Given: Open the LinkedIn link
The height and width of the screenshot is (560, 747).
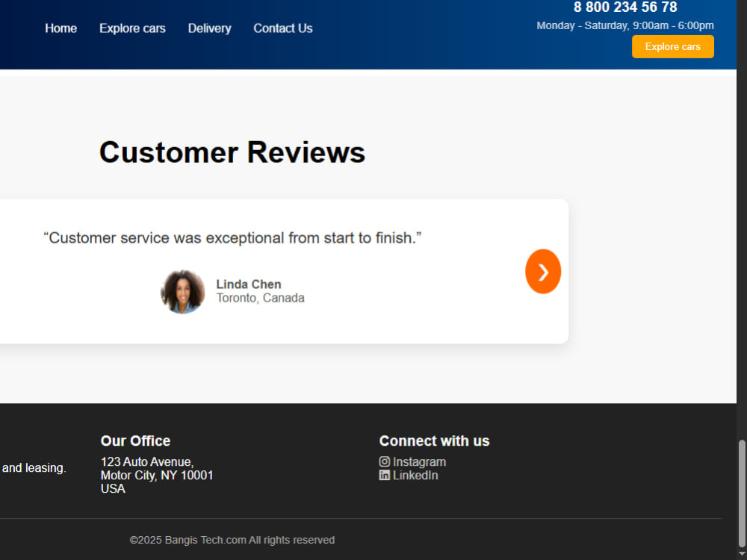Looking at the screenshot, I should point(415,475).
